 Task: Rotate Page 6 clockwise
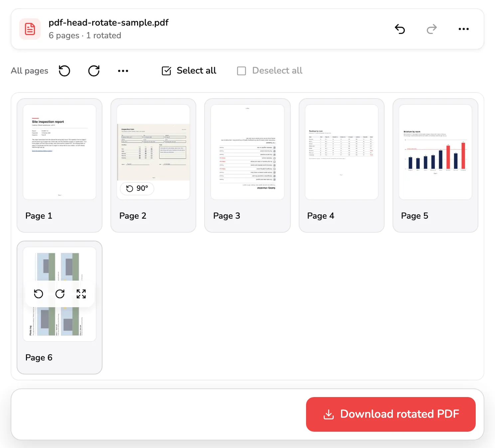pyautogui.click(x=60, y=294)
